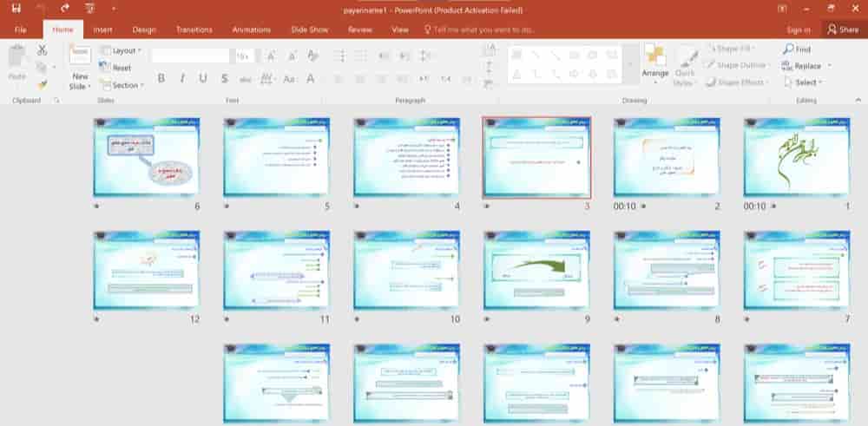Toggle Italic formatting

point(181,78)
